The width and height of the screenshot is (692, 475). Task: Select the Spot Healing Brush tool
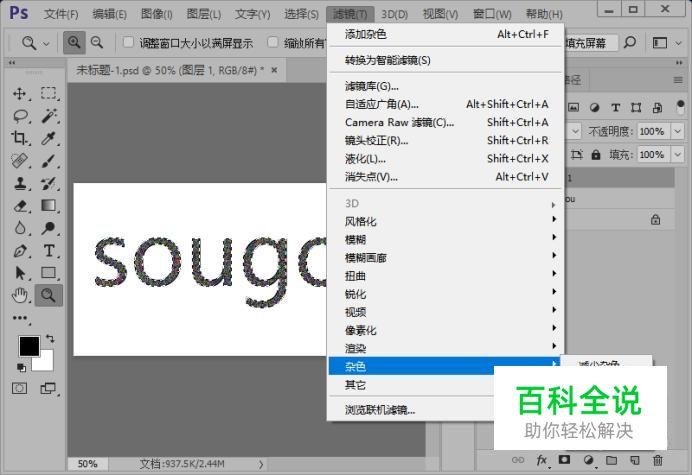pyautogui.click(x=19, y=160)
